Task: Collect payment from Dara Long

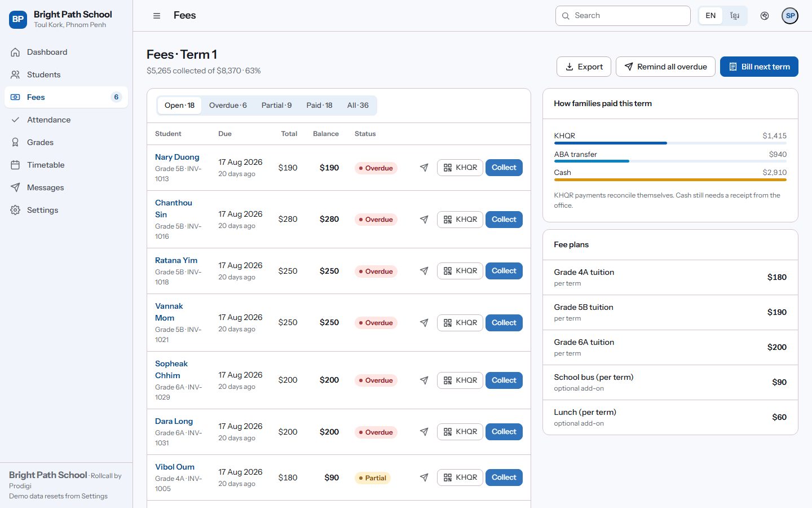Action: coord(504,432)
